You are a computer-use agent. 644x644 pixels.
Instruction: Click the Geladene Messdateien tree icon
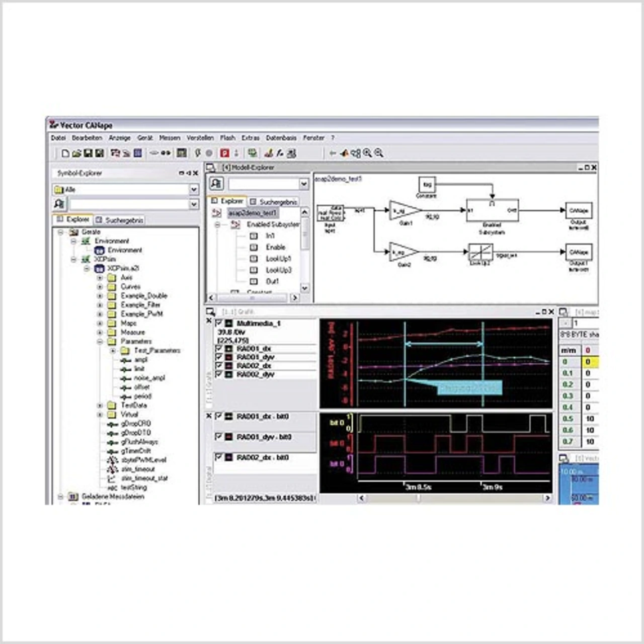tap(73, 497)
